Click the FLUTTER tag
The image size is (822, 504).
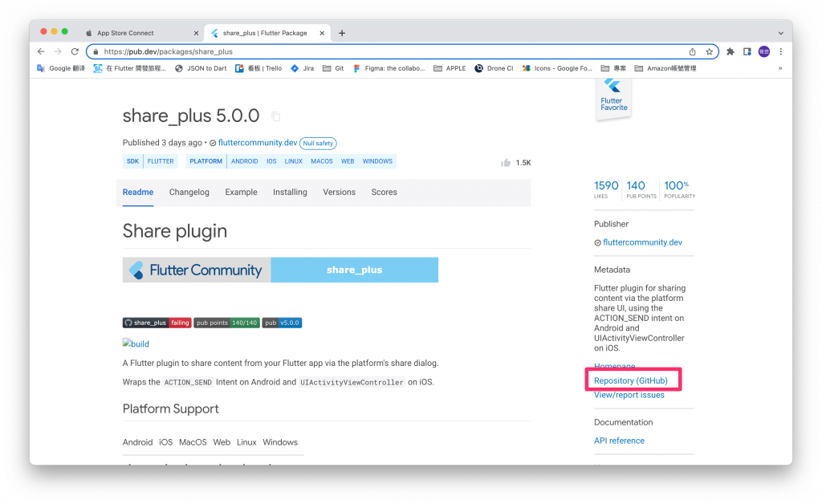point(161,161)
